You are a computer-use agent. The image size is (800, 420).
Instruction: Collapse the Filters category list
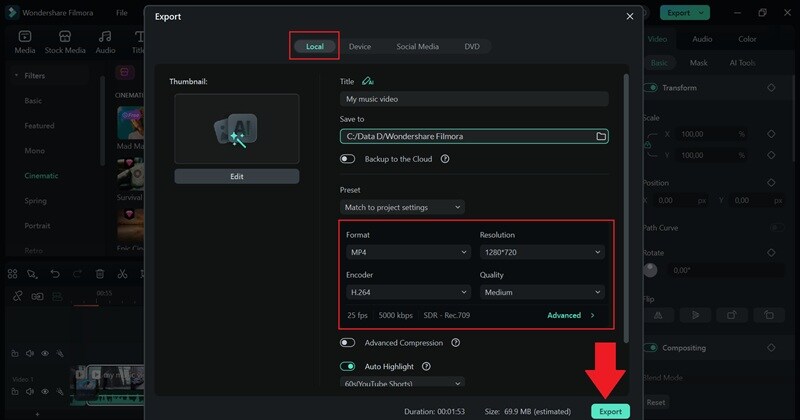pos(16,76)
